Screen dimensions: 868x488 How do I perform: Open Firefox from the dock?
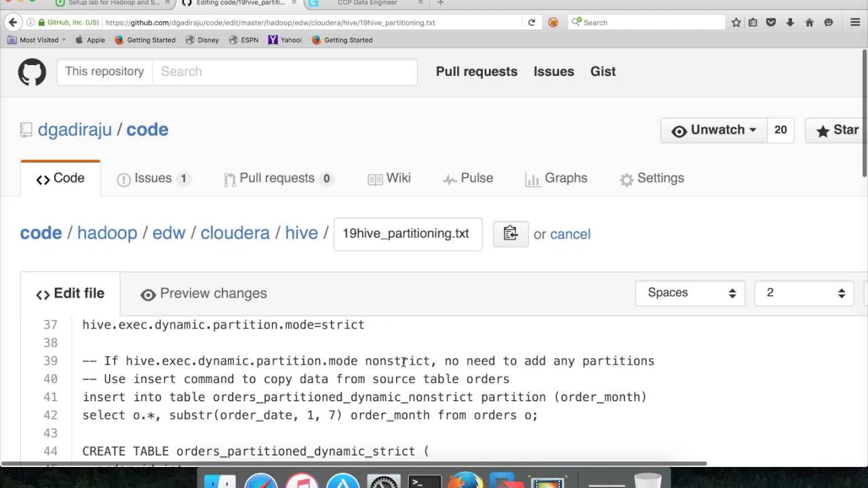click(466, 481)
